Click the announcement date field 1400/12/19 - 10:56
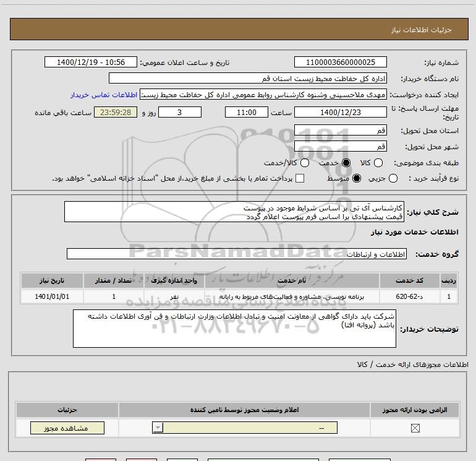 click(x=91, y=62)
